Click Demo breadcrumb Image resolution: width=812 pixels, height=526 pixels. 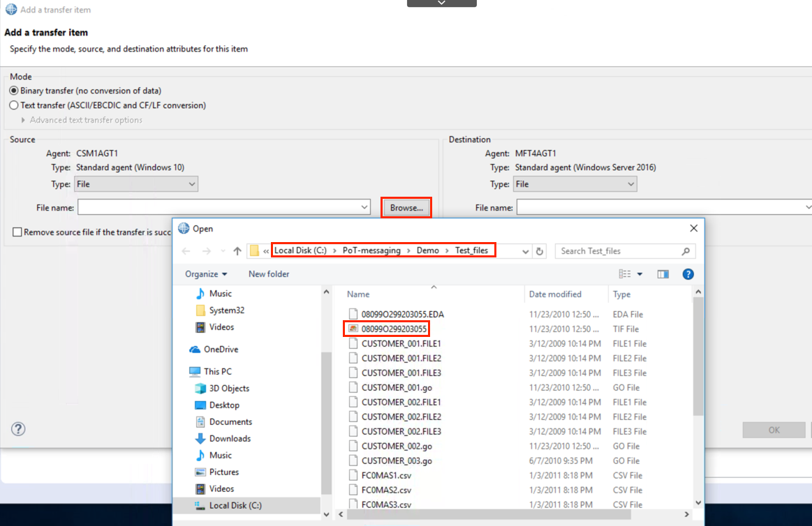(428, 250)
